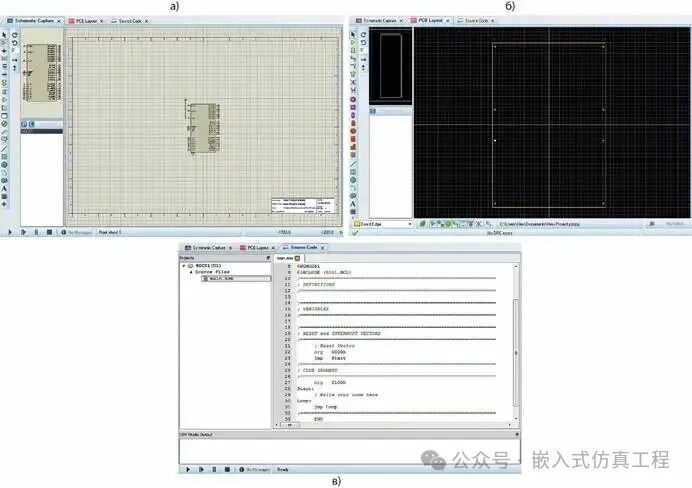Select the arrow selection tool in schematic window
The width and height of the screenshot is (692, 488).
pyautogui.click(x=4, y=35)
